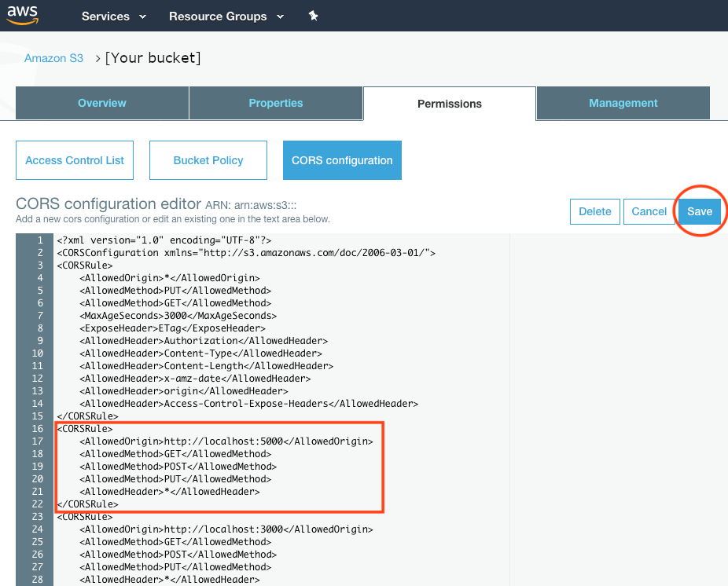Delete the CORS configuration
Image resolution: width=728 pixels, height=586 pixels.
[594, 211]
